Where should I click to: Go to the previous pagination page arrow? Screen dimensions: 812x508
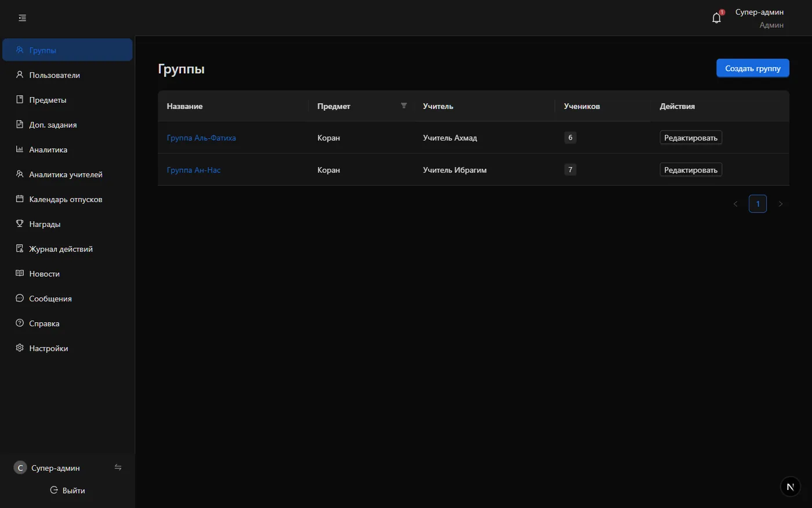pos(735,204)
